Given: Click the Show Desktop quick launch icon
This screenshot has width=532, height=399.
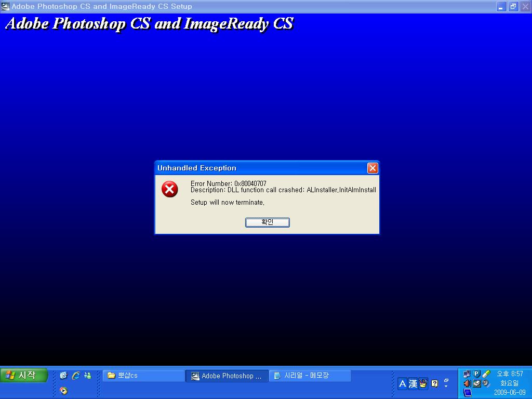Looking at the screenshot, I should tap(63, 375).
